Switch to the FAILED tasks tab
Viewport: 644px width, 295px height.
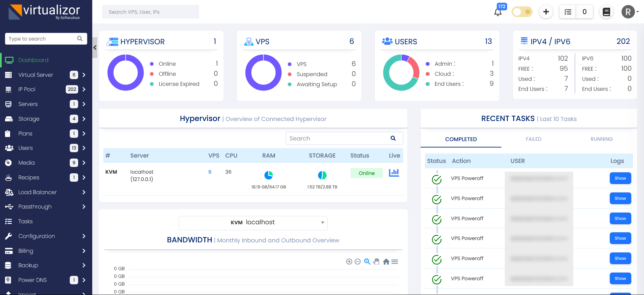(533, 139)
